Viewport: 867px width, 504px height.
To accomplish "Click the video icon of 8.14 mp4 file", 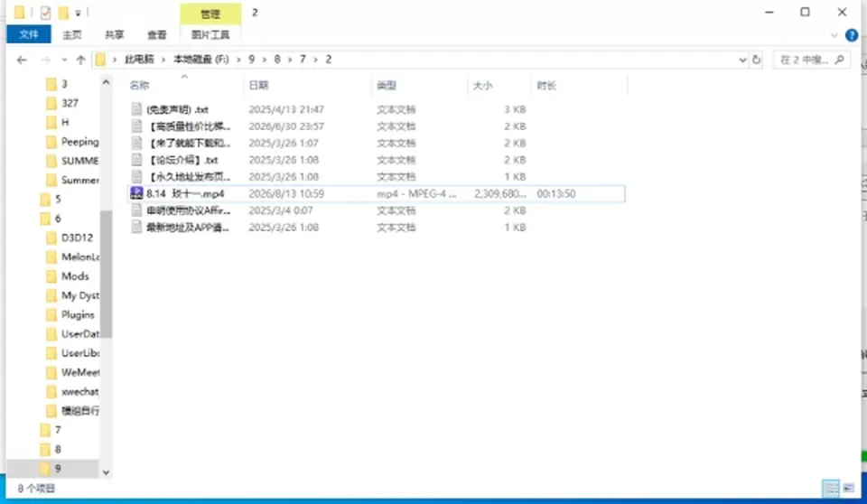I will (136, 193).
